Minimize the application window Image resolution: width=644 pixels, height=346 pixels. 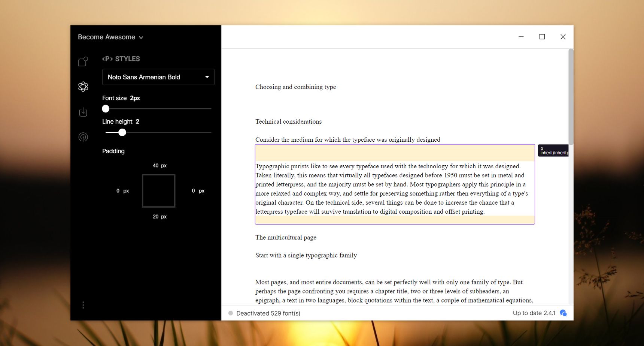click(521, 37)
